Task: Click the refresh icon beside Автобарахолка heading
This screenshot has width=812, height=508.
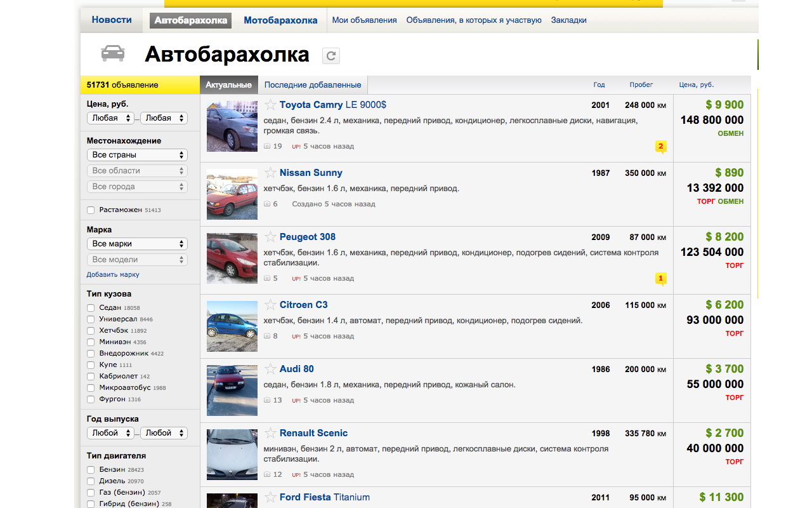Action: tap(331, 56)
